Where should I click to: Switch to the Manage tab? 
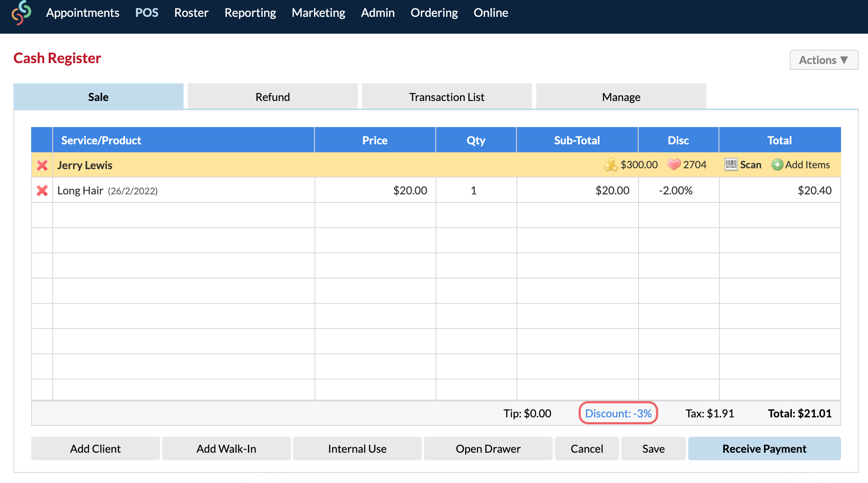point(621,97)
